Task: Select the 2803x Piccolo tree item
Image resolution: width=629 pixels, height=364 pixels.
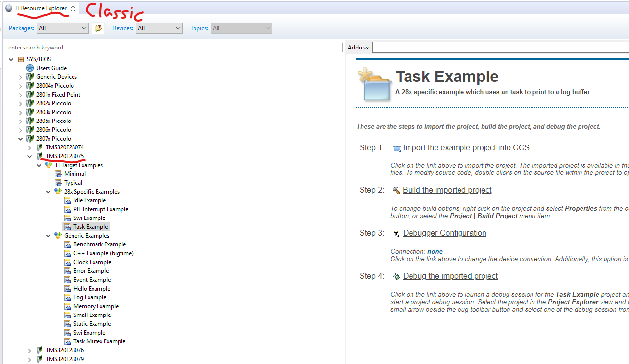Action: pos(53,112)
